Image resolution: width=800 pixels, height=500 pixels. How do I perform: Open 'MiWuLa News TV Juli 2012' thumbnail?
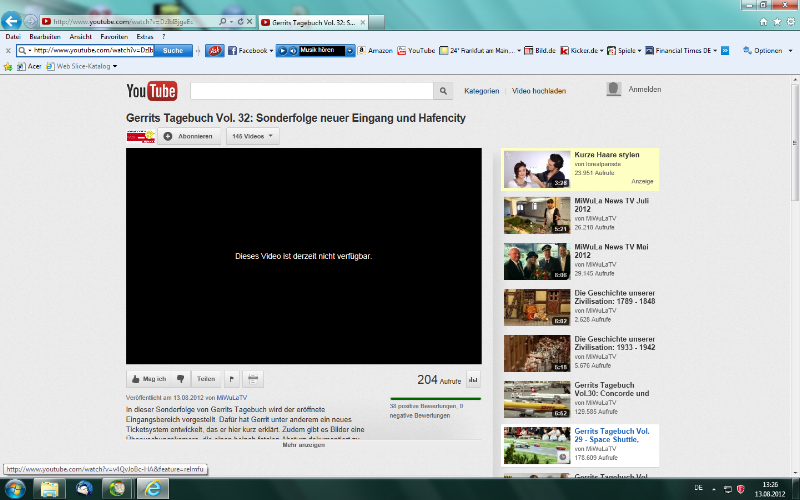(537, 215)
